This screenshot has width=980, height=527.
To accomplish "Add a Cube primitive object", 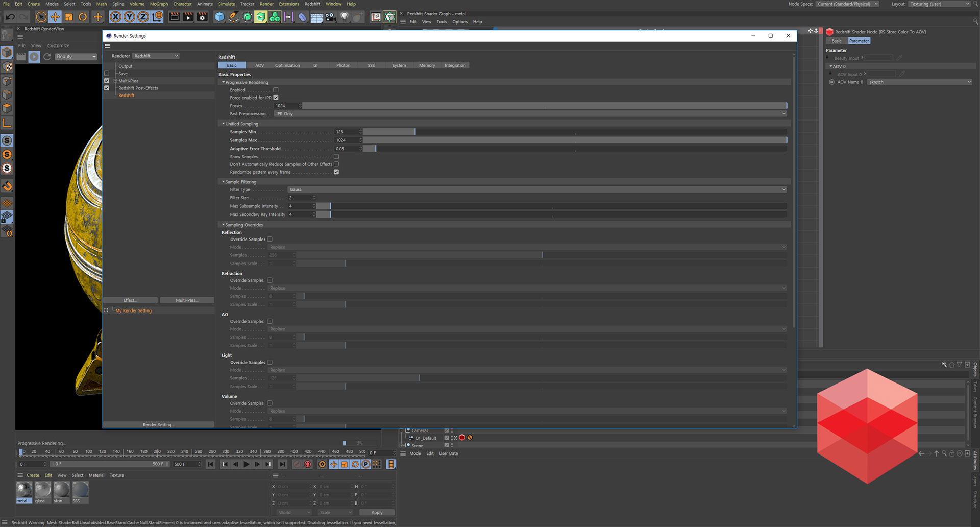I will coord(219,17).
